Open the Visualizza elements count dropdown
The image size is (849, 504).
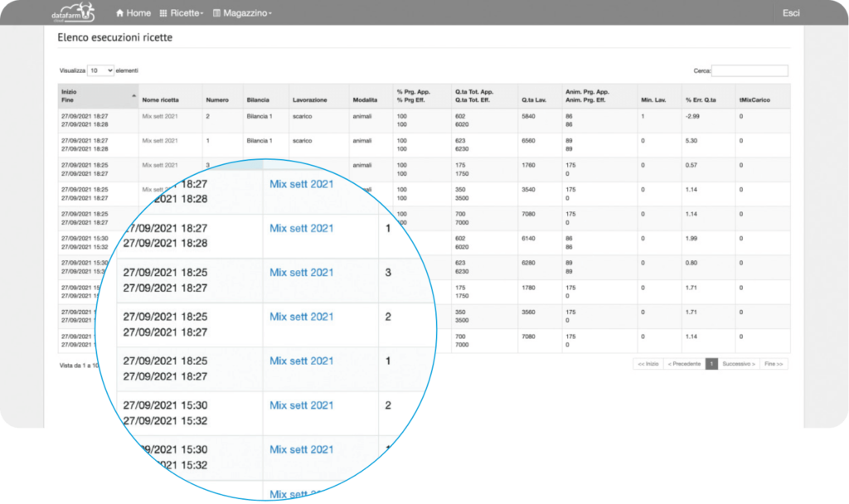click(100, 70)
